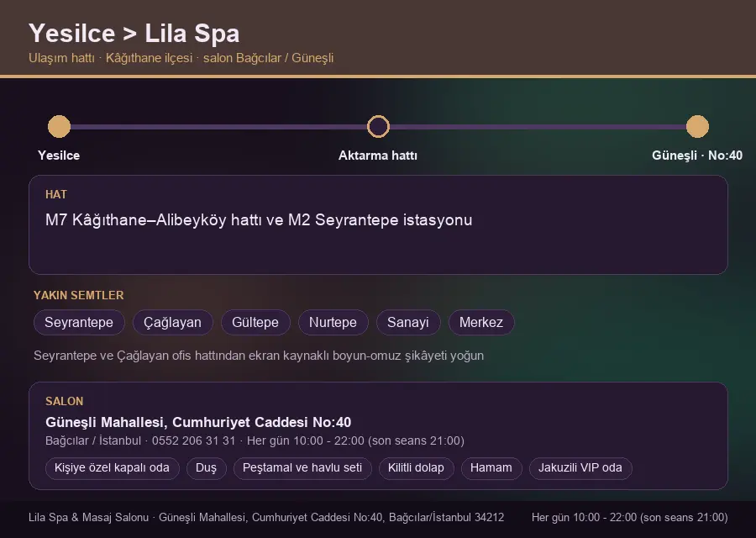Click the Aktarma hattı label
Image resolution: width=756 pixels, height=538 pixels.
pyautogui.click(x=378, y=156)
